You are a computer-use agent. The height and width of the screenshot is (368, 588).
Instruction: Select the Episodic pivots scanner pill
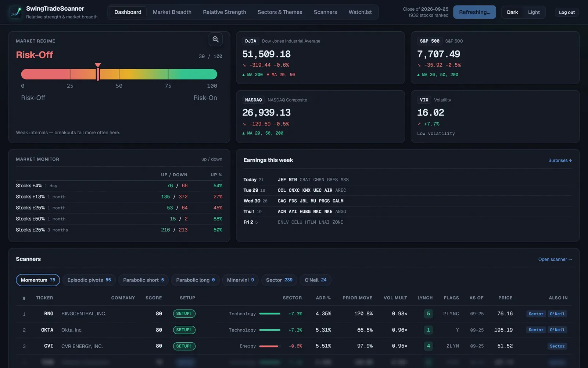pyautogui.click(x=89, y=280)
